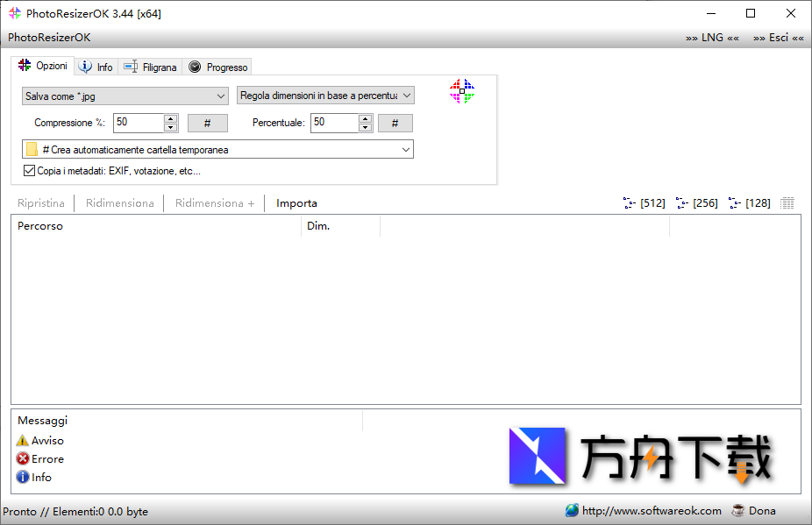
Task: Click the Dona coffee cup icon
Action: click(x=738, y=510)
